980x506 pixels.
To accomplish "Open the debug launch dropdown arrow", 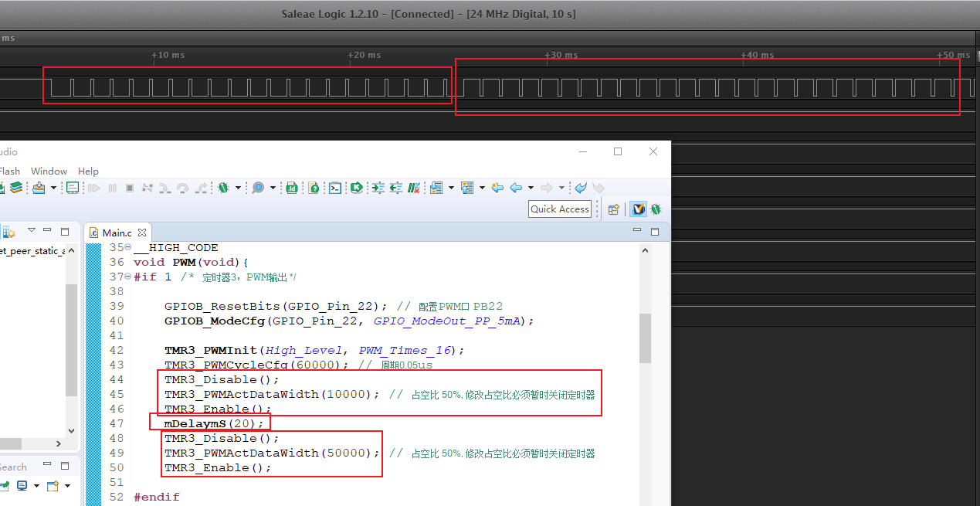I will tap(237, 188).
